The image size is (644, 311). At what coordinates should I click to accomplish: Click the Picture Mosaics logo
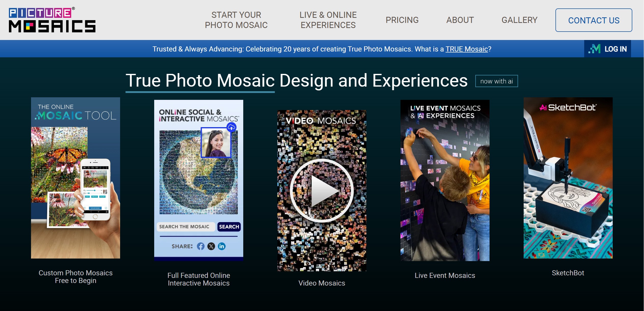point(52,20)
